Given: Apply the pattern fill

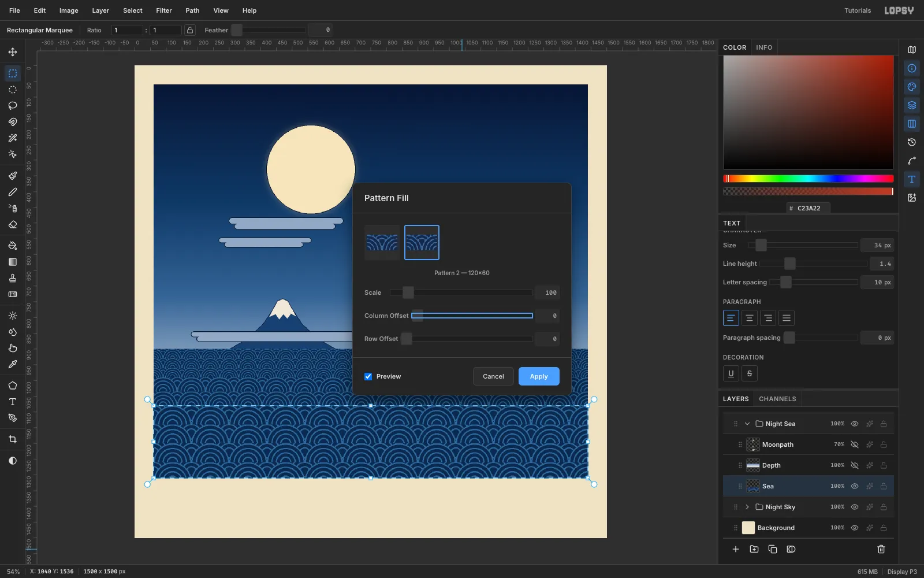Looking at the screenshot, I should 539,376.
